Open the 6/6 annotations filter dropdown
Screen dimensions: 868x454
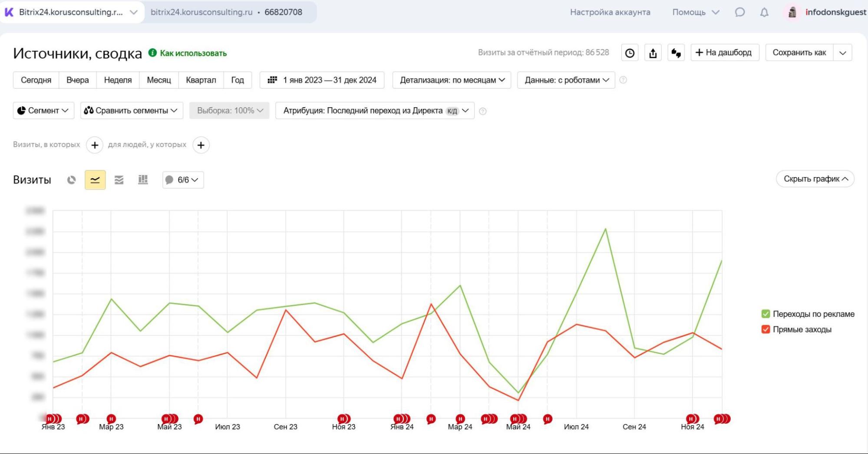click(x=183, y=180)
